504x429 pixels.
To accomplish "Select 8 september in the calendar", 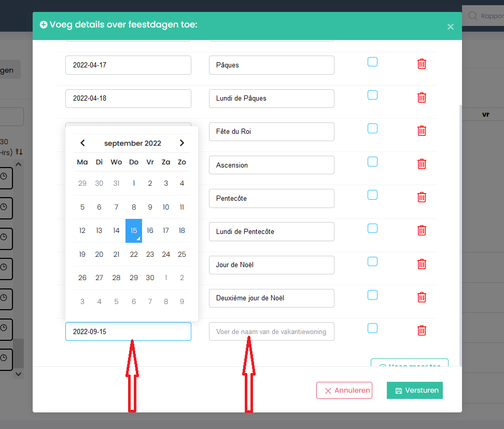I will 134,207.
